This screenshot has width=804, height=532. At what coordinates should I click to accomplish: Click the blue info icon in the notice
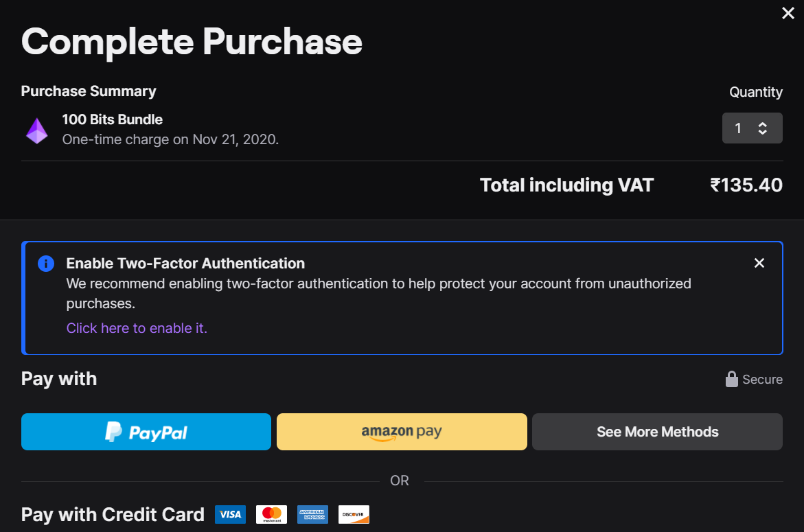pos(46,264)
